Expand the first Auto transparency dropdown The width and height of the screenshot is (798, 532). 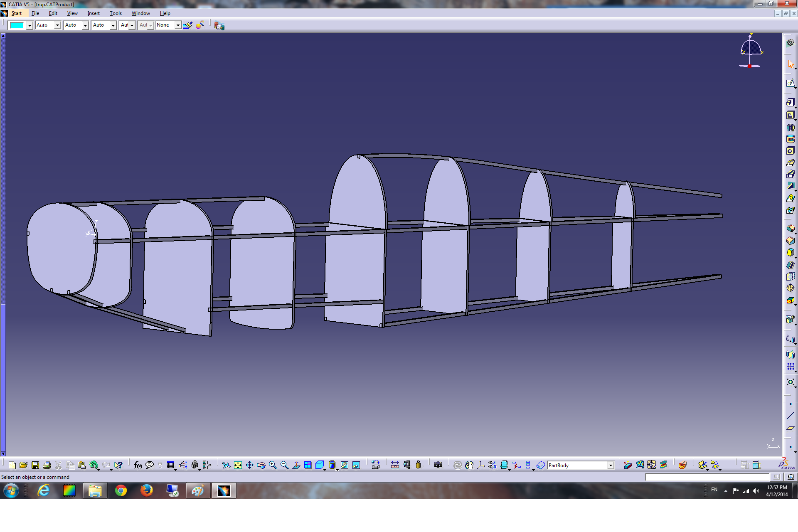tap(57, 25)
